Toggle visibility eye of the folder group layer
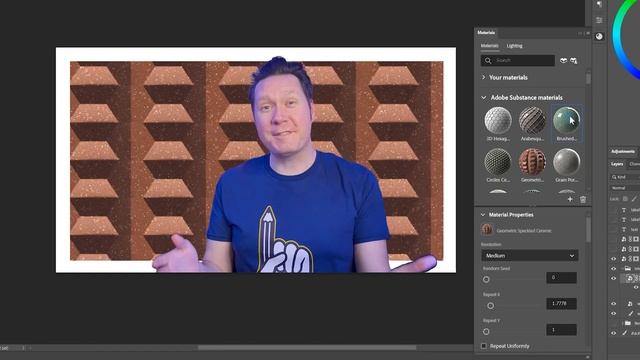Image resolution: width=640 pixels, height=360 pixels. [x=613, y=269]
